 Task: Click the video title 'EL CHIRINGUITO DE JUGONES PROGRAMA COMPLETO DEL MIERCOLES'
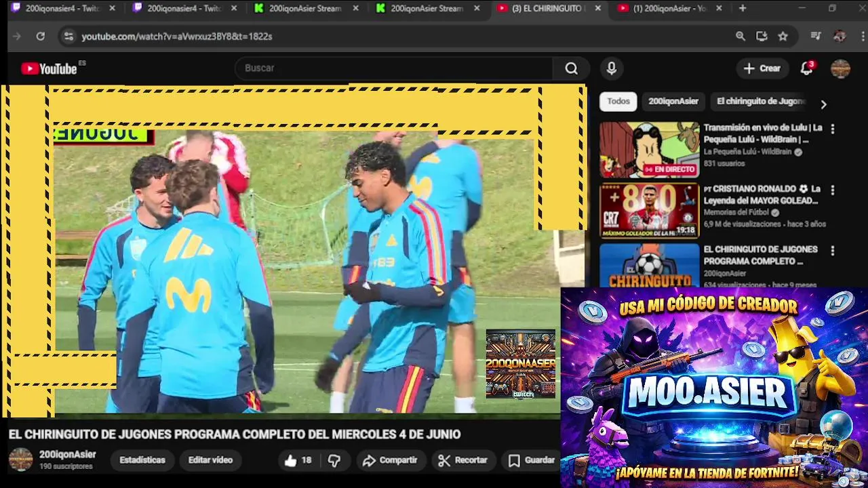click(235, 434)
